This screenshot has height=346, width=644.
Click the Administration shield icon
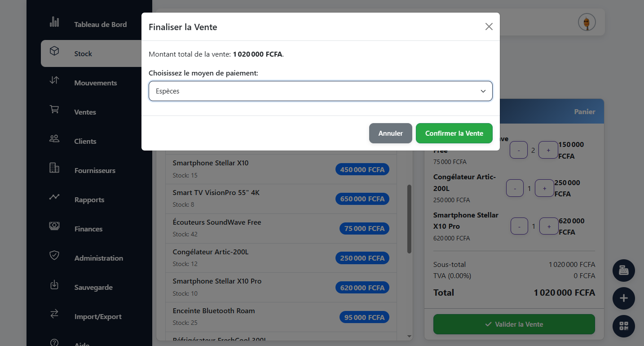[54, 256]
